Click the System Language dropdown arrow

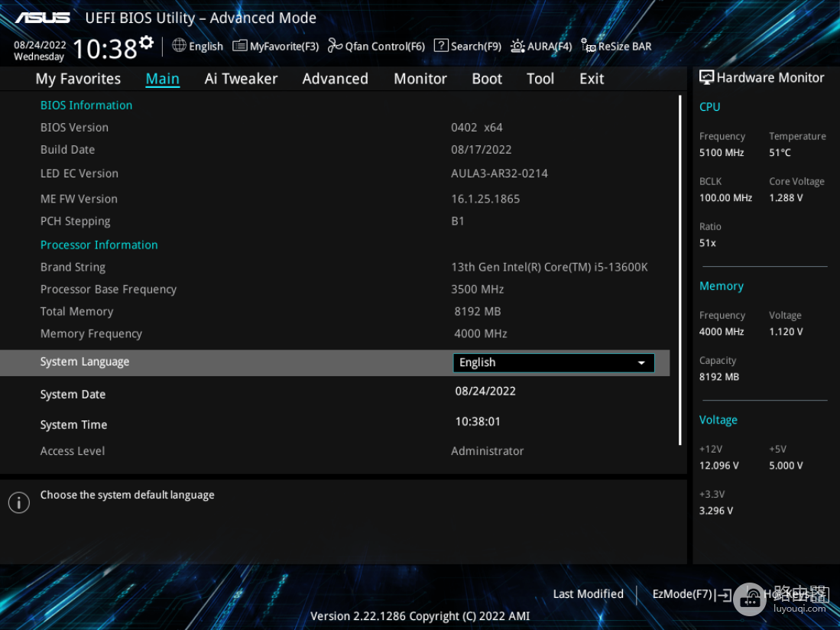click(641, 363)
